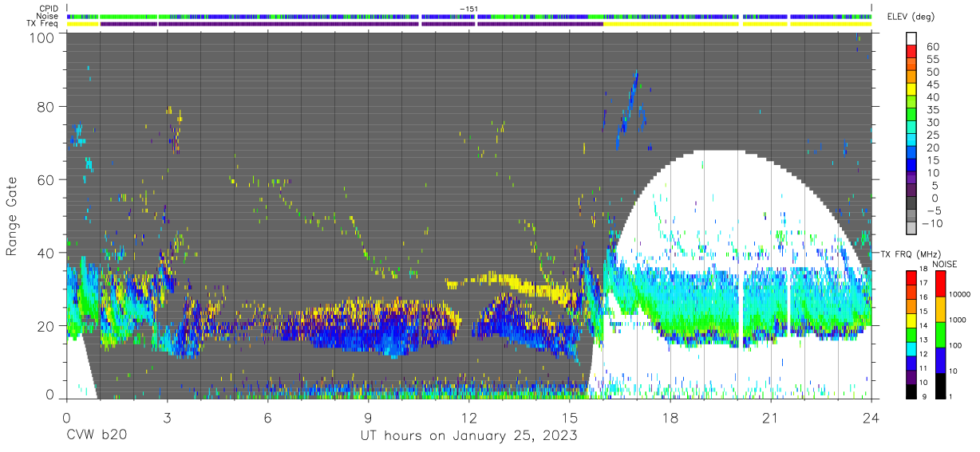Click the 20 tick on Range Gate axis
980x452 pixels.
pyautogui.click(x=45, y=326)
